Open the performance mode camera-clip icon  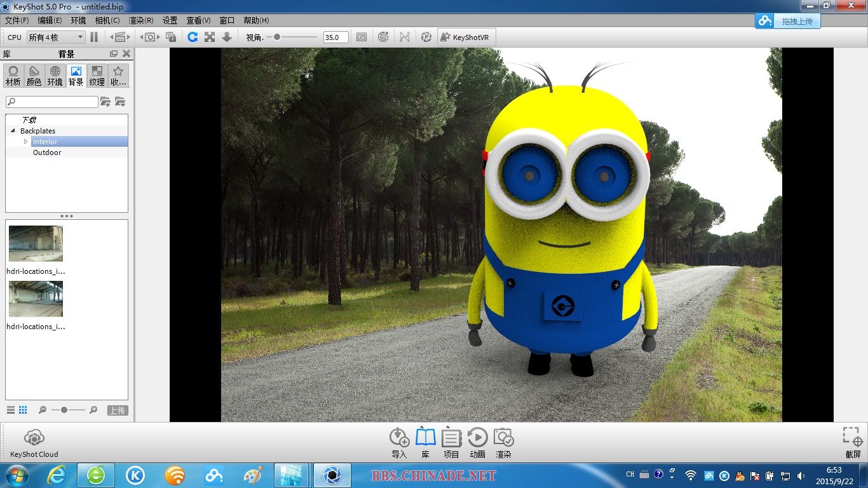pos(120,37)
